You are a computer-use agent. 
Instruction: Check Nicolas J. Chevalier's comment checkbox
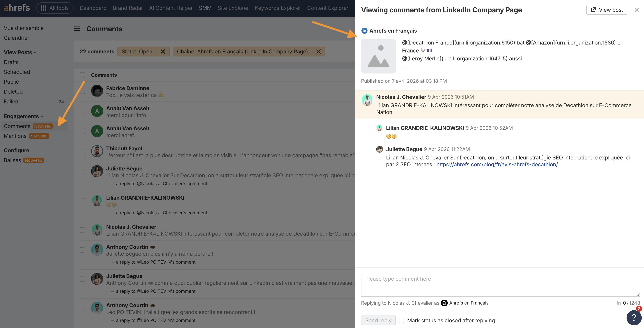click(82, 230)
